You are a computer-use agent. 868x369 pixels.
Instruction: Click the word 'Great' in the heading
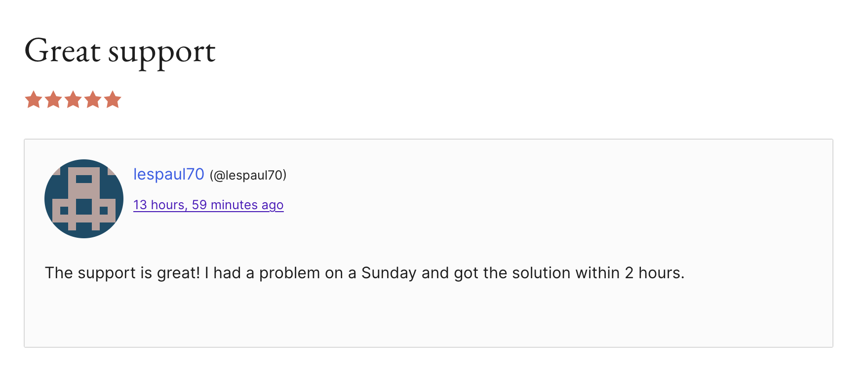62,51
